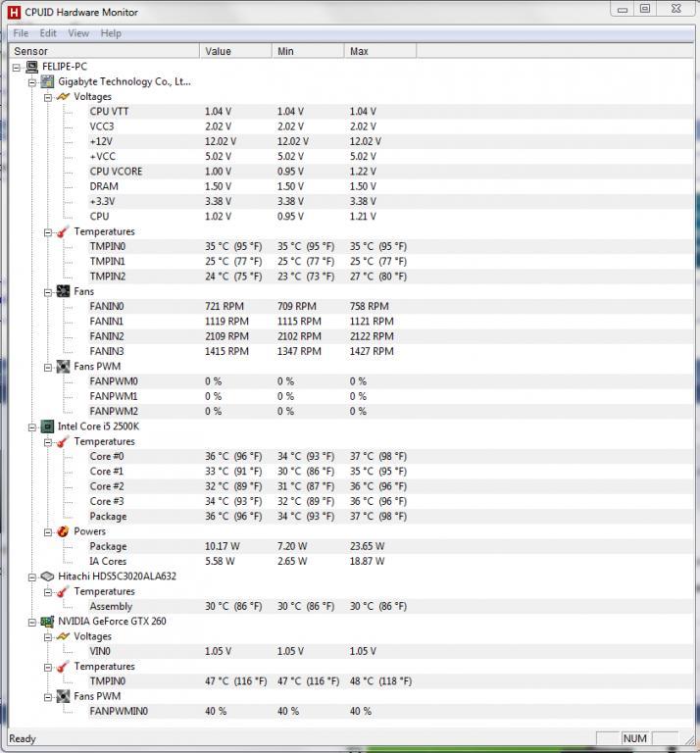Click the GTX 260 Voltages lightning icon

tap(63, 636)
